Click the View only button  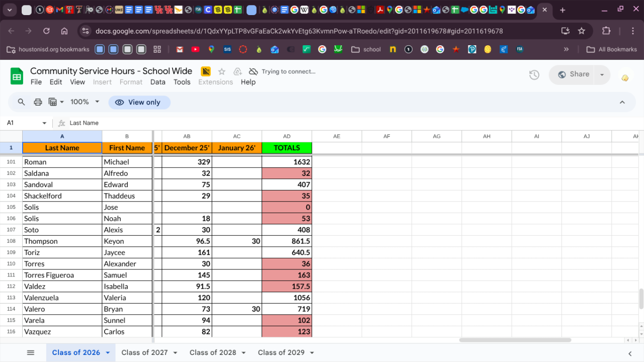pos(138,102)
